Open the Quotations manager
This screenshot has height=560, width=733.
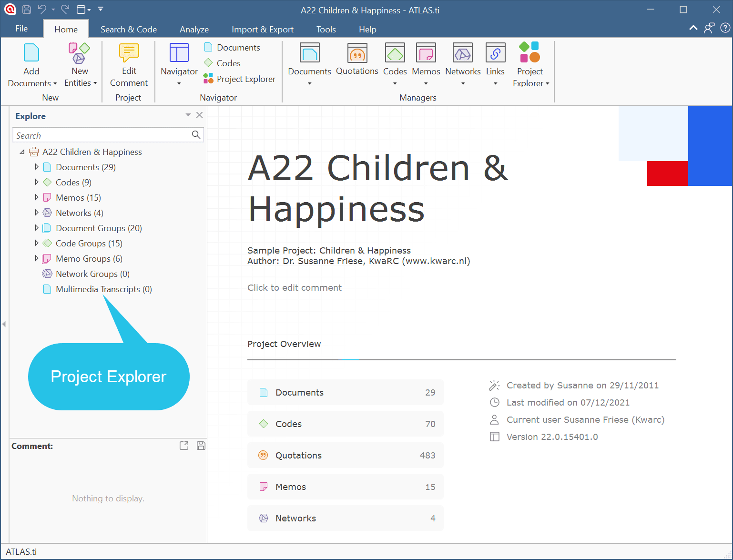(357, 59)
